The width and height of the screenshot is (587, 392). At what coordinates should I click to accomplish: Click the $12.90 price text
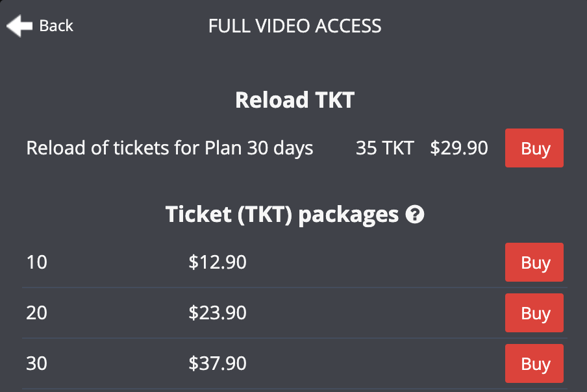point(218,263)
